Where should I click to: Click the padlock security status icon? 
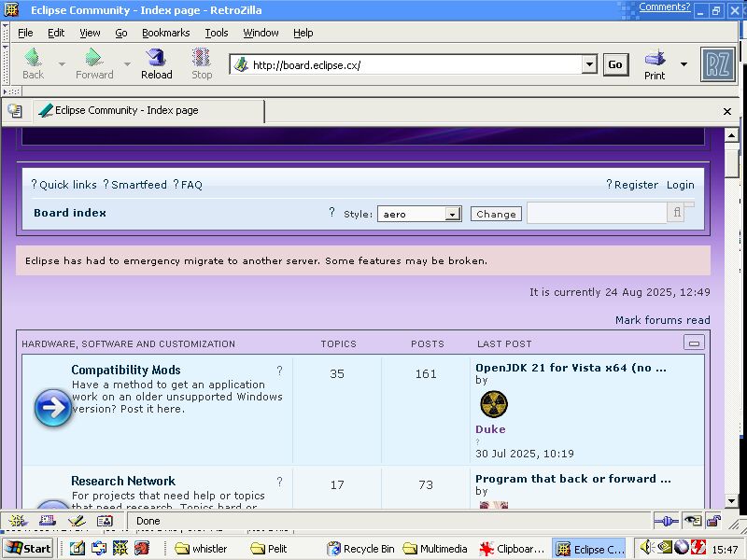713,521
